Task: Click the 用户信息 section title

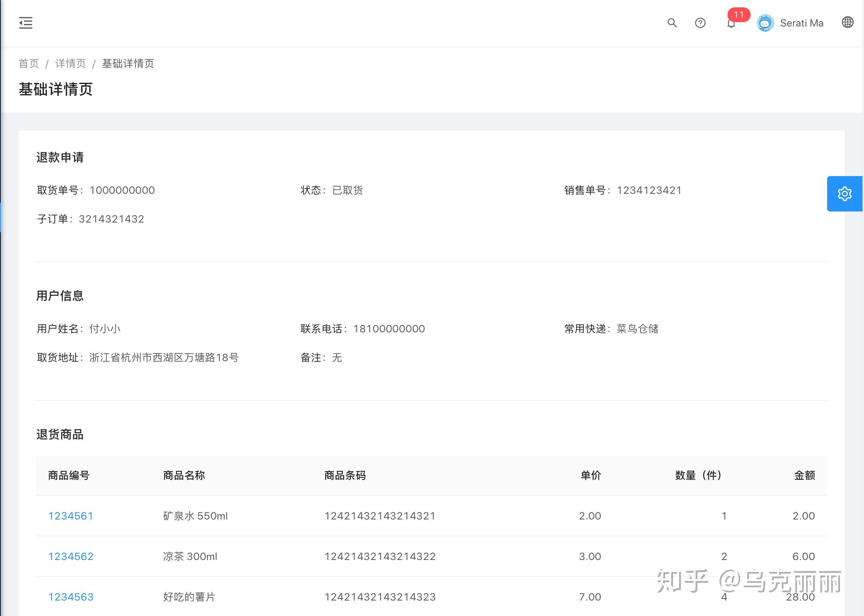Action: click(60, 295)
